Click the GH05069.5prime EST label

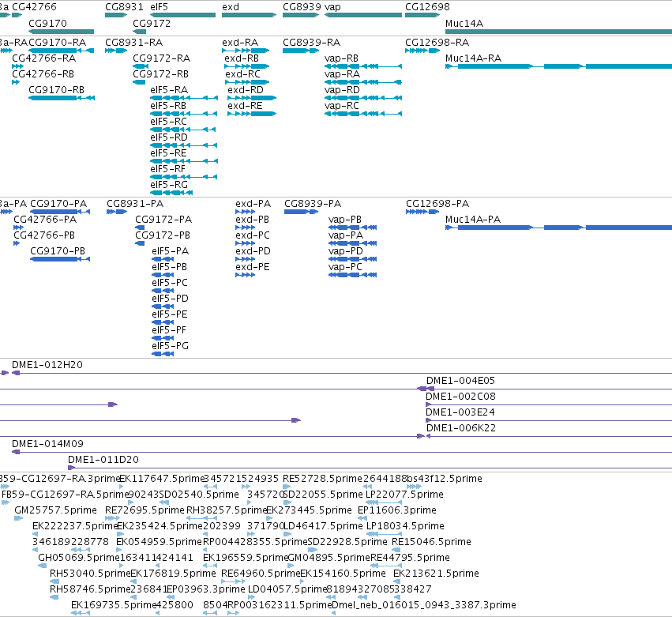point(78,558)
